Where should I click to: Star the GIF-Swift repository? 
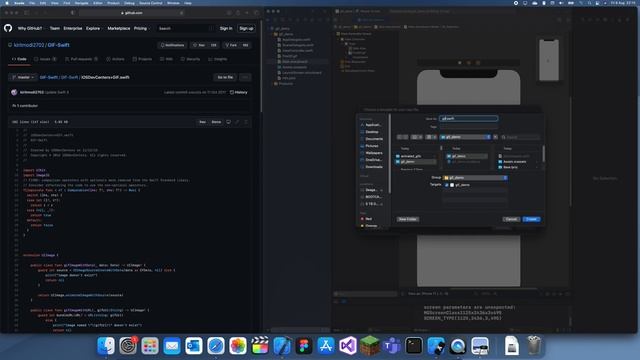point(200,45)
